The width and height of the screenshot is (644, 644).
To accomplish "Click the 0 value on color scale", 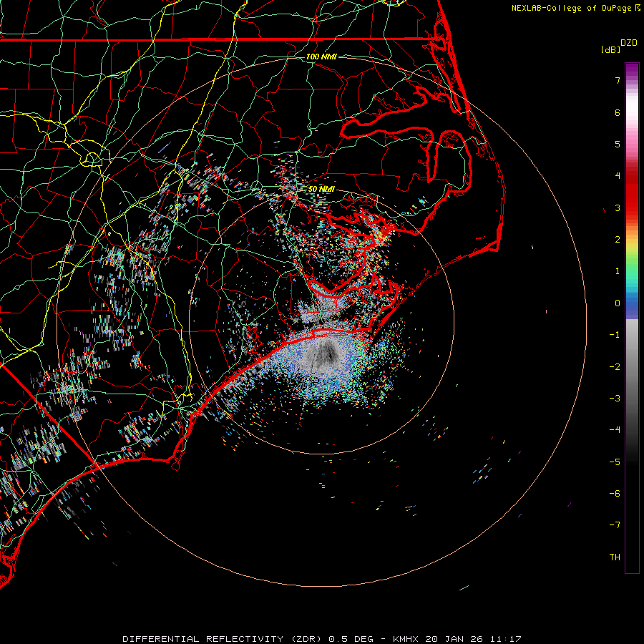I will tap(618, 303).
